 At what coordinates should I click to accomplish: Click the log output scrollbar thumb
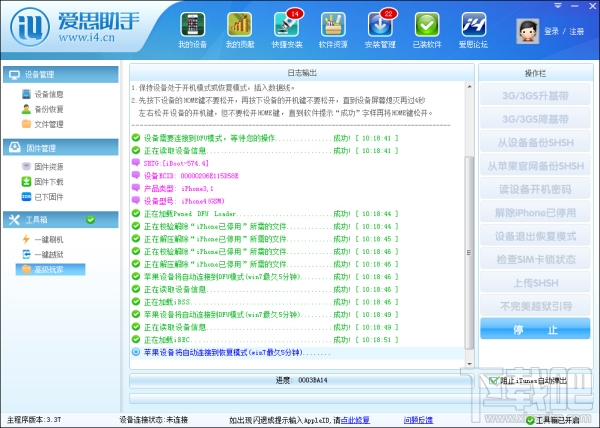[x=469, y=252]
